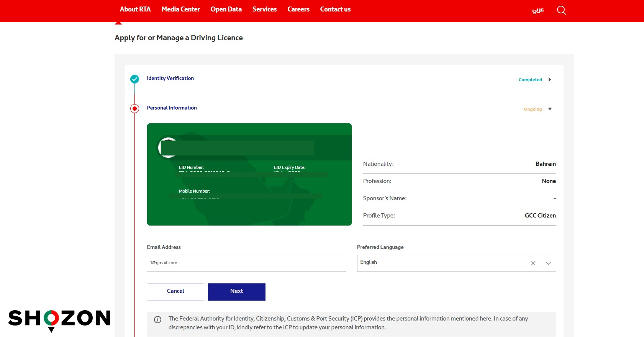Open the search magnifier icon
The image size is (644, 337).
561,10
